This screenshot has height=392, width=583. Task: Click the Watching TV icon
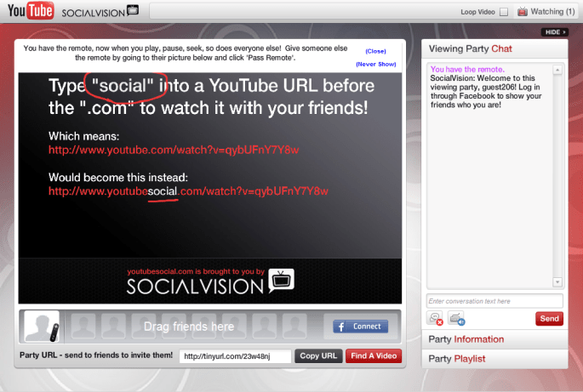[523, 12]
